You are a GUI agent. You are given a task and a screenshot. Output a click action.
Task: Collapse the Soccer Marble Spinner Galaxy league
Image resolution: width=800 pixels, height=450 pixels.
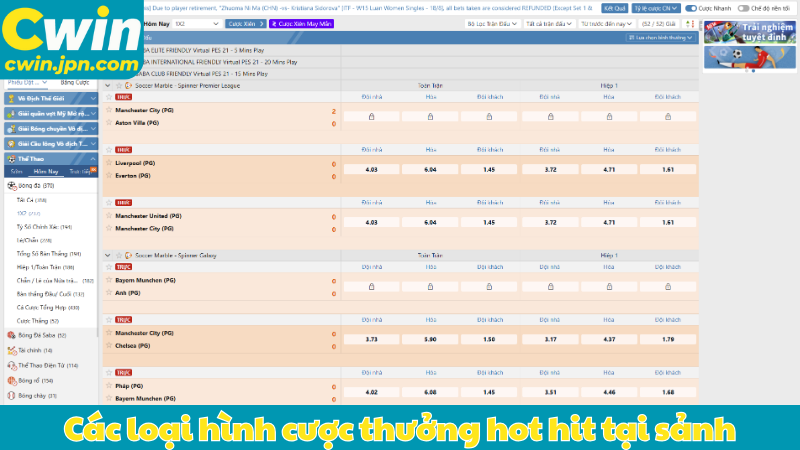(x=108, y=256)
